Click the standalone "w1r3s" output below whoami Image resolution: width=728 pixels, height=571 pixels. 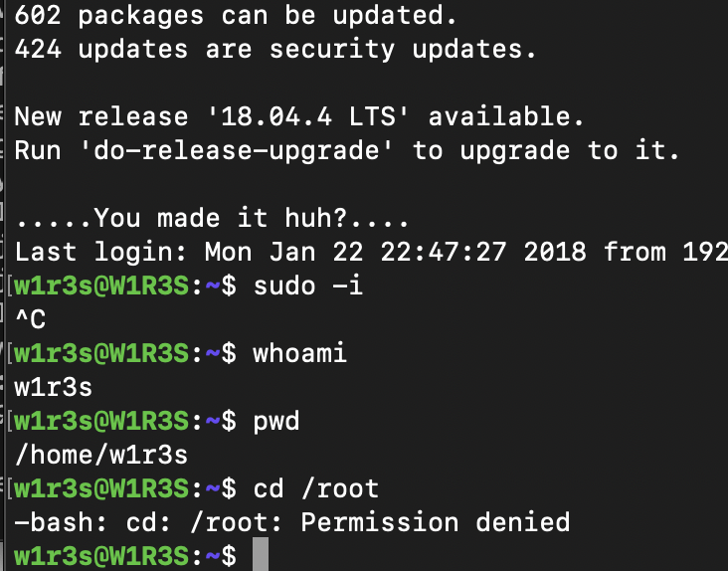pos(54,387)
